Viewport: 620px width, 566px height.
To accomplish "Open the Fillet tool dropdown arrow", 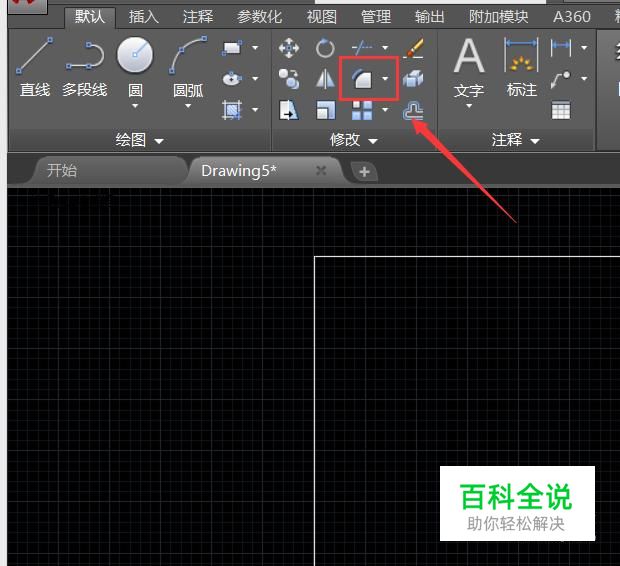I will point(385,79).
